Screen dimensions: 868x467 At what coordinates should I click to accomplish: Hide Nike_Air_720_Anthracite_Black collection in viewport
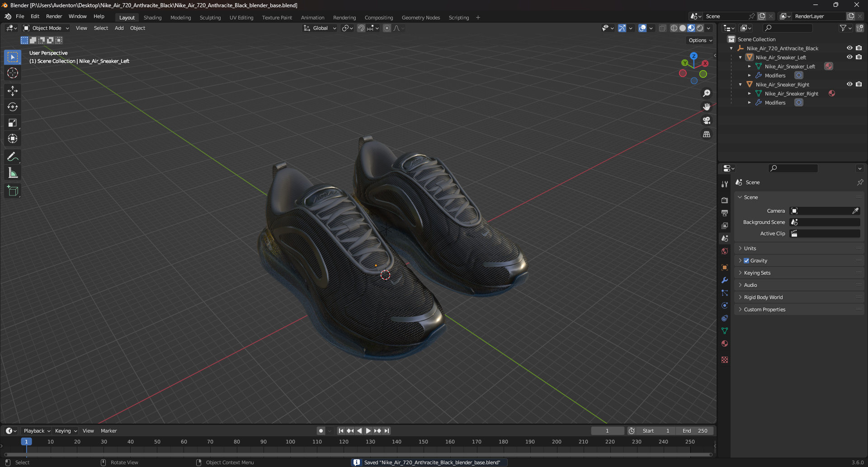click(x=849, y=48)
